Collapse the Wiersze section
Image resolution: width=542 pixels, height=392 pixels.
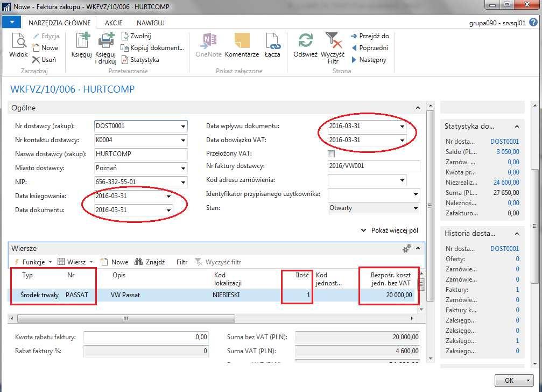(x=418, y=248)
